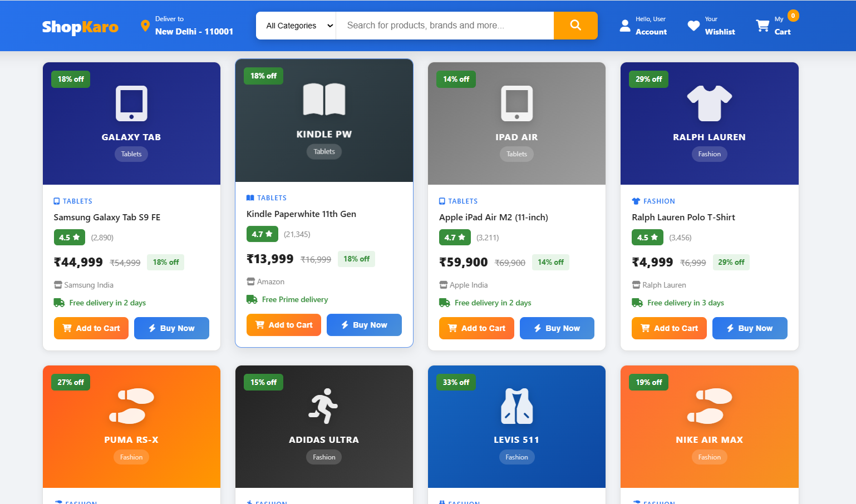Screen dimensions: 856x504
Task: Click the Fashion tag on Ralph Lauren image
Action: pyautogui.click(x=709, y=154)
